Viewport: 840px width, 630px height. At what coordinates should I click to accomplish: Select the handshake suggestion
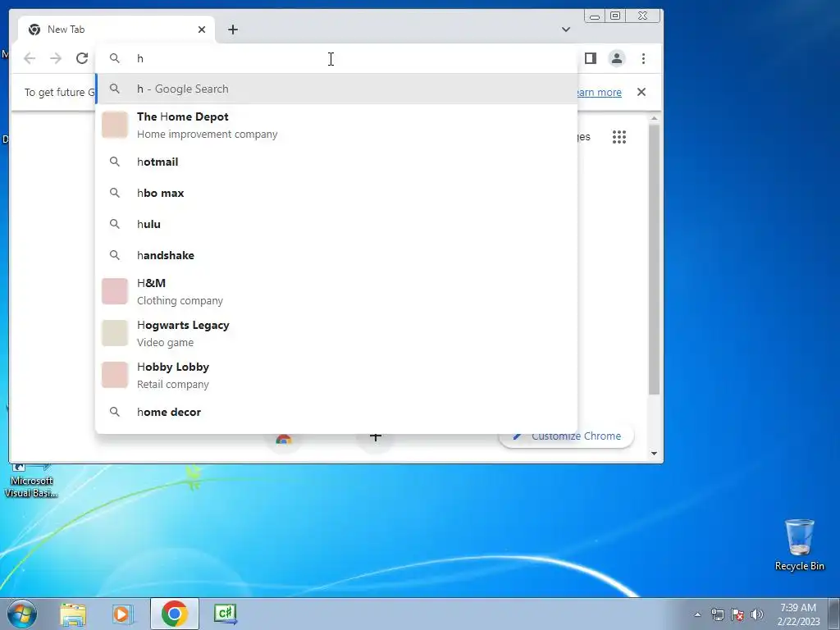coord(336,255)
